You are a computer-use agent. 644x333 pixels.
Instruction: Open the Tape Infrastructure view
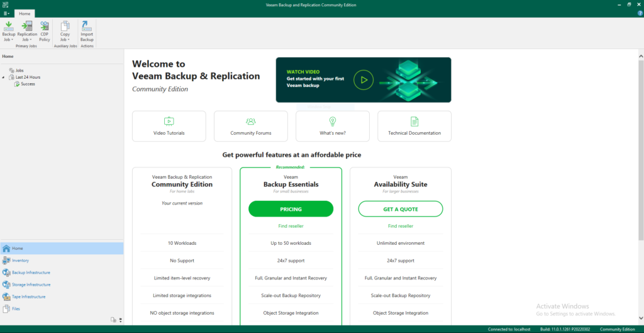click(x=62, y=296)
